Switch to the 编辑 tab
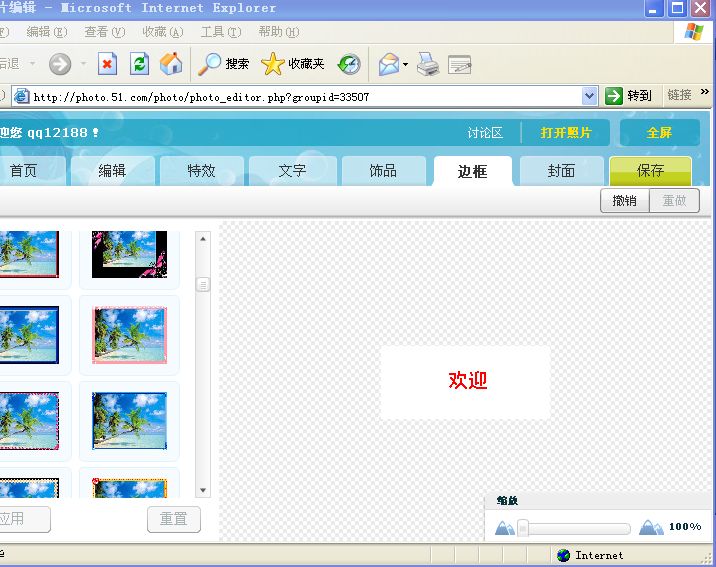 (x=112, y=171)
